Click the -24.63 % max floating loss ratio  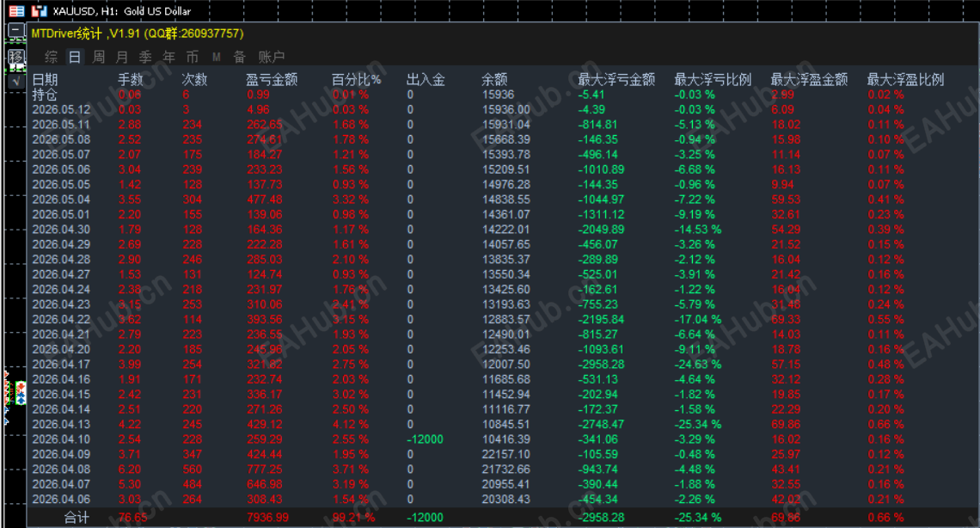pyautogui.click(x=697, y=365)
